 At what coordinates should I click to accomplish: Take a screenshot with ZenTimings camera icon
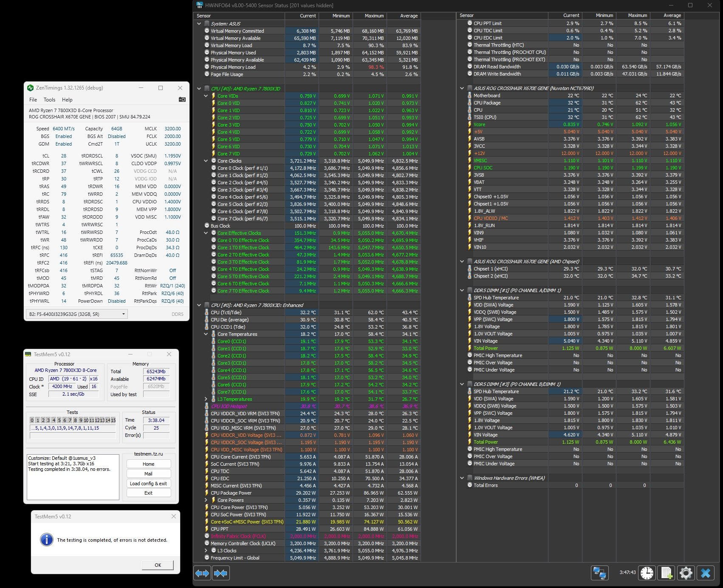182,99
